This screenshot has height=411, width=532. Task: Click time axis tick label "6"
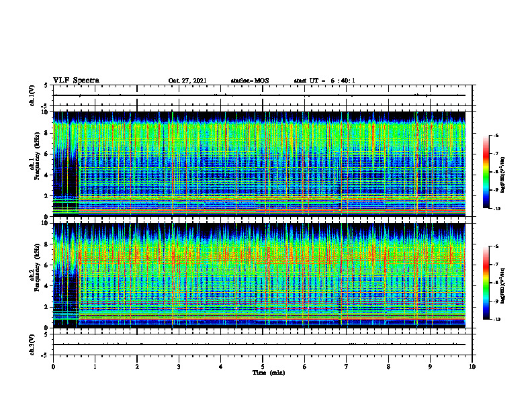click(305, 367)
